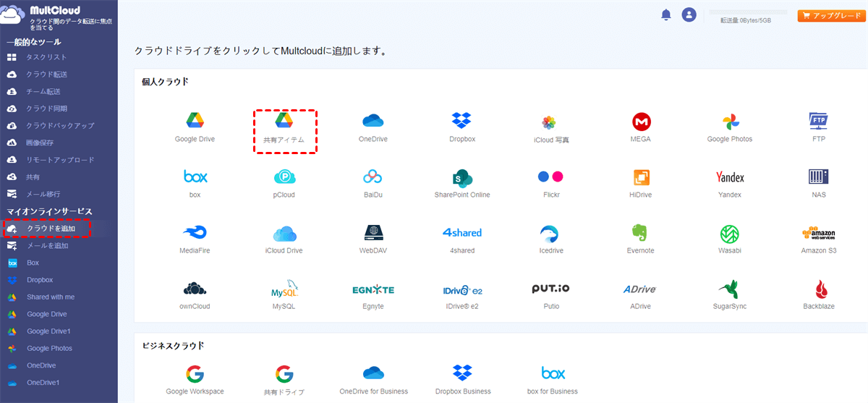
Task: Add the Google Photos cloud
Action: pyautogui.click(x=729, y=121)
